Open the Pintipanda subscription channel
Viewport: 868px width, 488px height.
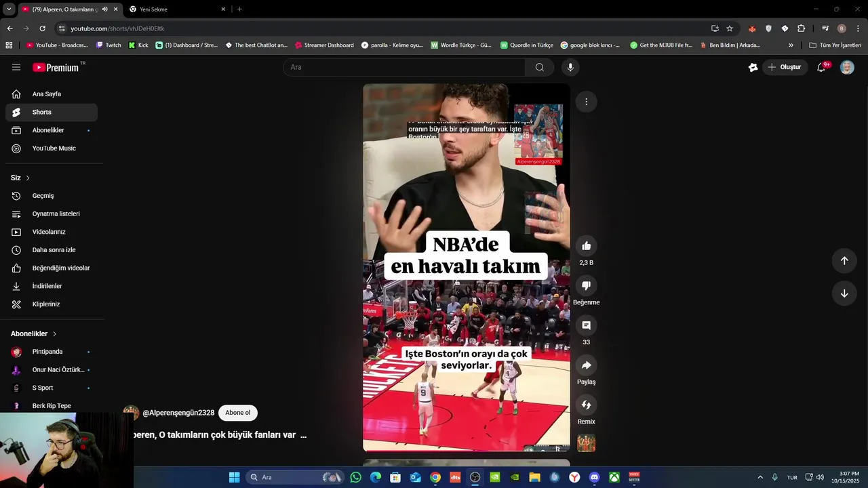point(52,352)
